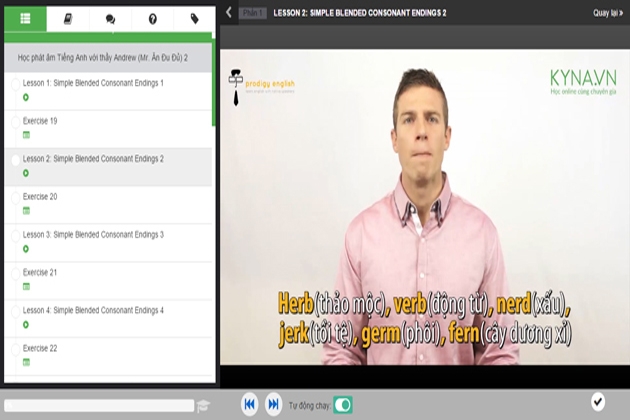Open the documents book tab
This screenshot has width=630, height=420.
pos(68,18)
